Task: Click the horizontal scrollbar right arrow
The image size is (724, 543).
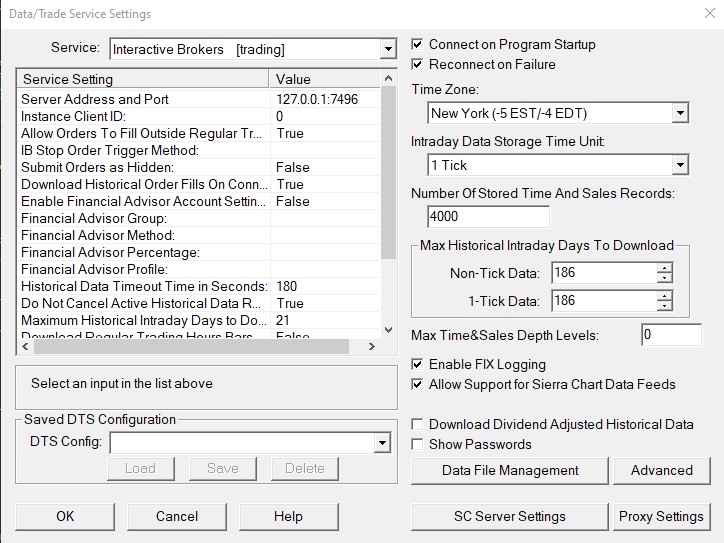Action: [372, 347]
